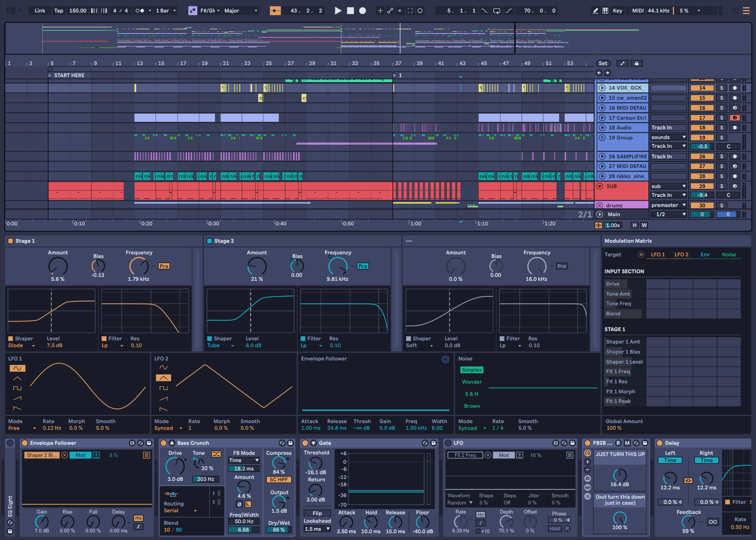Select square waveform icon in LFO 2
Screen dimensions: 756x540
click(163, 388)
